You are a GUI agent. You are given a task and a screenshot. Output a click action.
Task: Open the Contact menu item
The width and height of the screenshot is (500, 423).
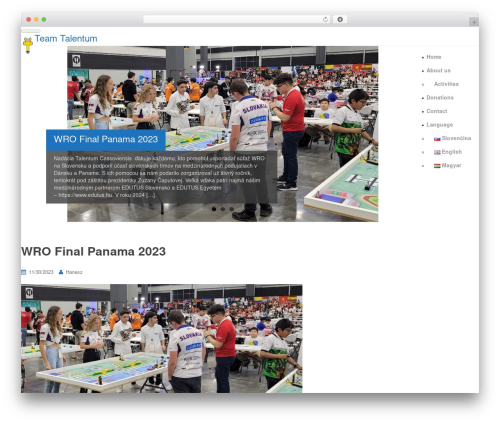click(x=437, y=111)
